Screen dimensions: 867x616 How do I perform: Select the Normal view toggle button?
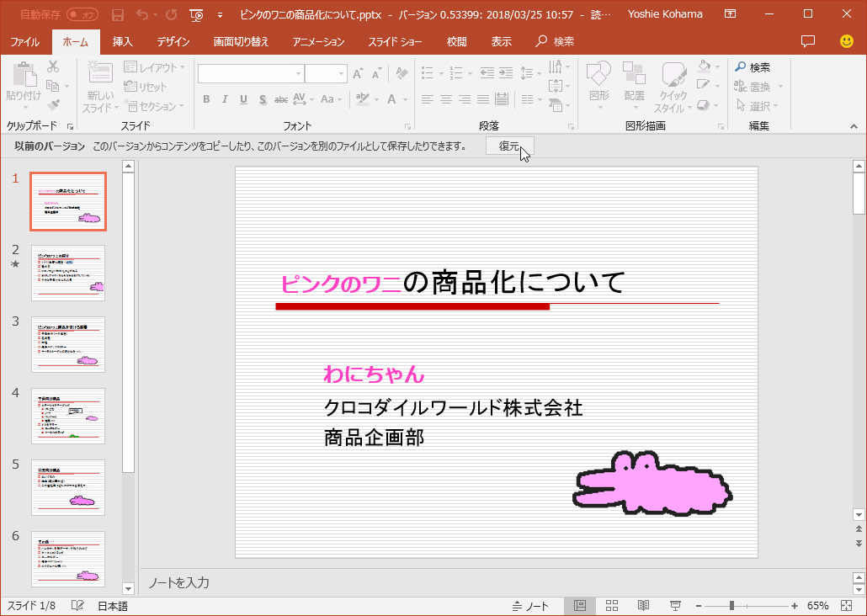[580, 606]
